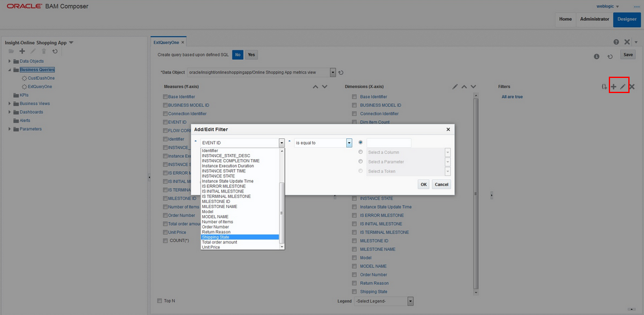Image resolution: width=644 pixels, height=315 pixels.
Task: Click the Filters add branch icon
Action: [604, 87]
